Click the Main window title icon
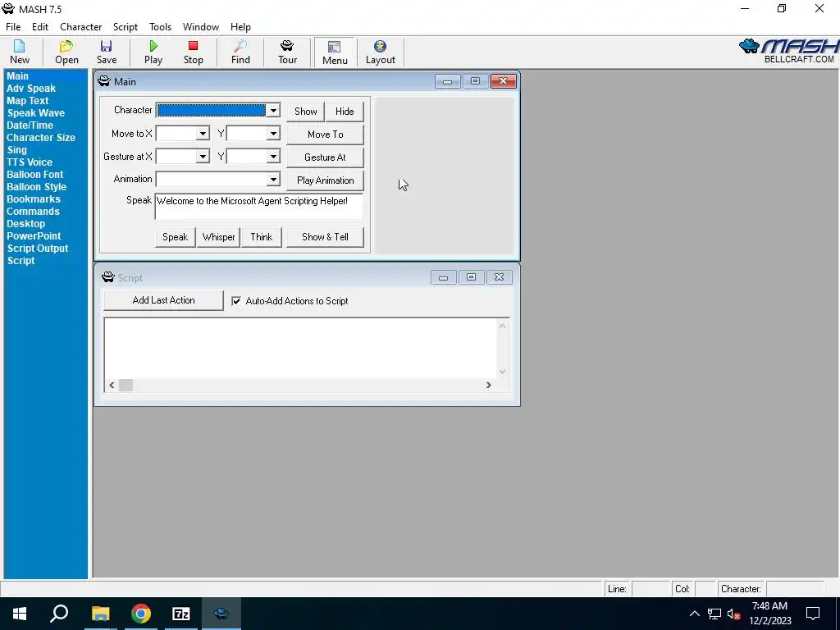Viewport: 840px width, 630px height. (x=104, y=81)
